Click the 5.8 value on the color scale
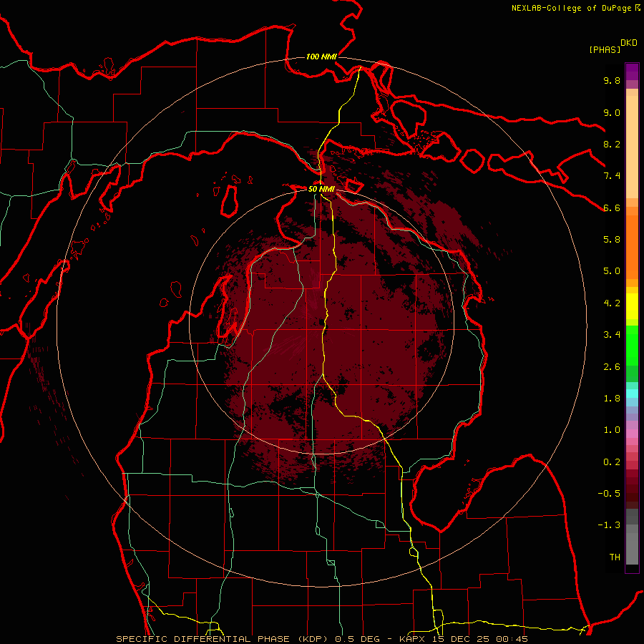Image resolution: width=644 pixels, height=644 pixels. coord(612,240)
